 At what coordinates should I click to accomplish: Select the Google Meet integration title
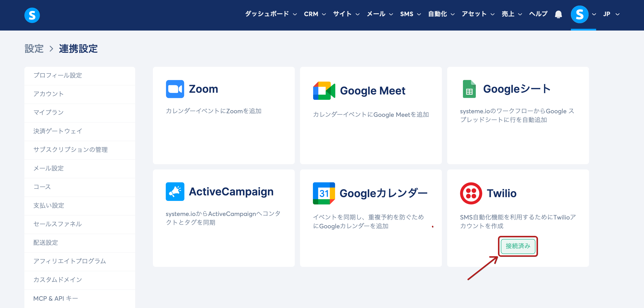click(x=373, y=90)
